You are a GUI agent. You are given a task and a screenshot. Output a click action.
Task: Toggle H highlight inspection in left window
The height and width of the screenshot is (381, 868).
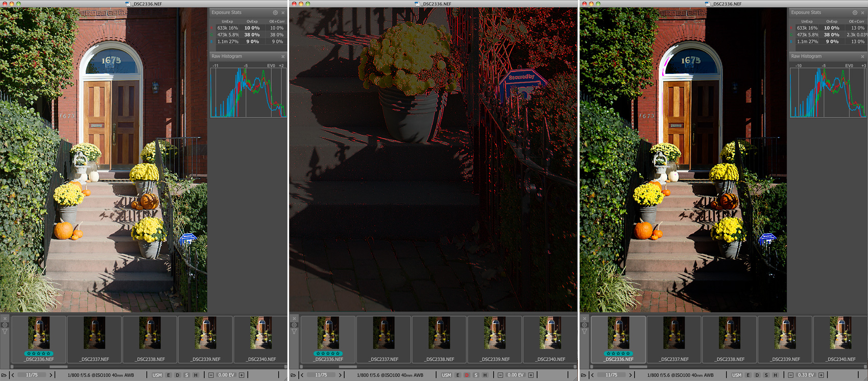click(x=196, y=375)
